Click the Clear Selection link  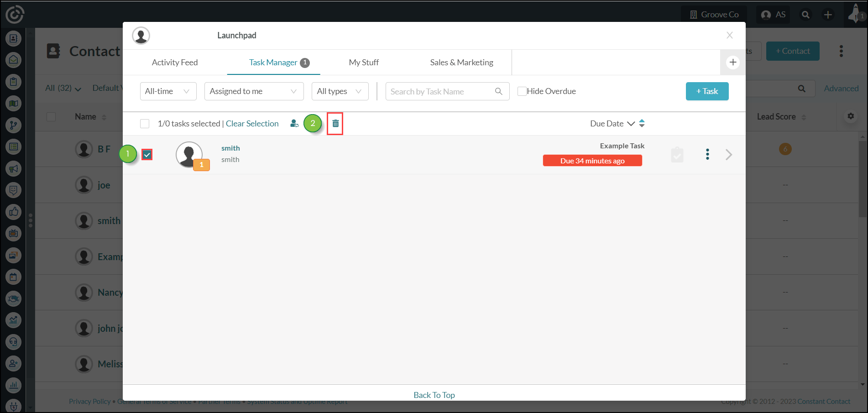[x=252, y=124]
